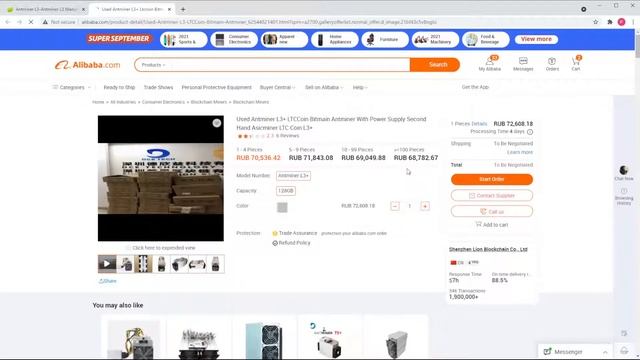Select the last product gallery thumbnail
640x360 pixels.
215,264
